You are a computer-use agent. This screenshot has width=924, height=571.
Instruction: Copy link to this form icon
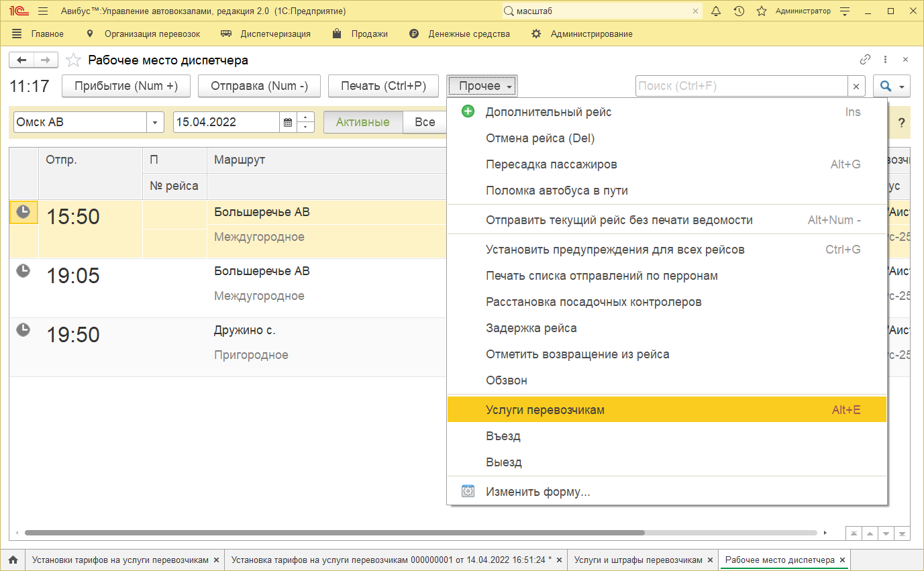pos(866,60)
